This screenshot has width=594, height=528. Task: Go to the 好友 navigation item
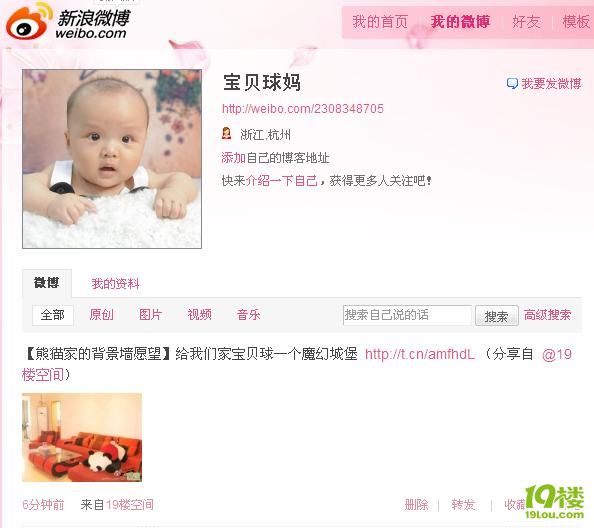click(526, 22)
